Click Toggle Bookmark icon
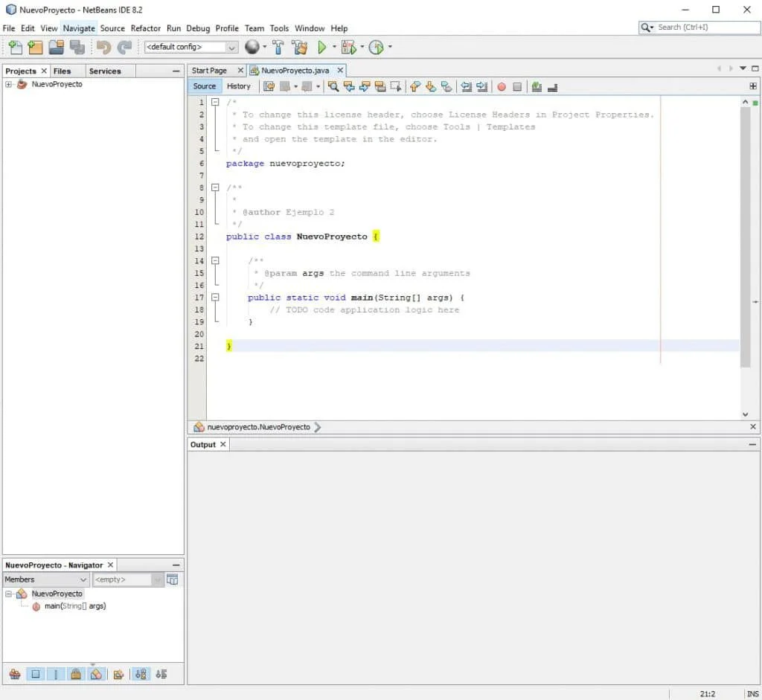 click(x=446, y=86)
